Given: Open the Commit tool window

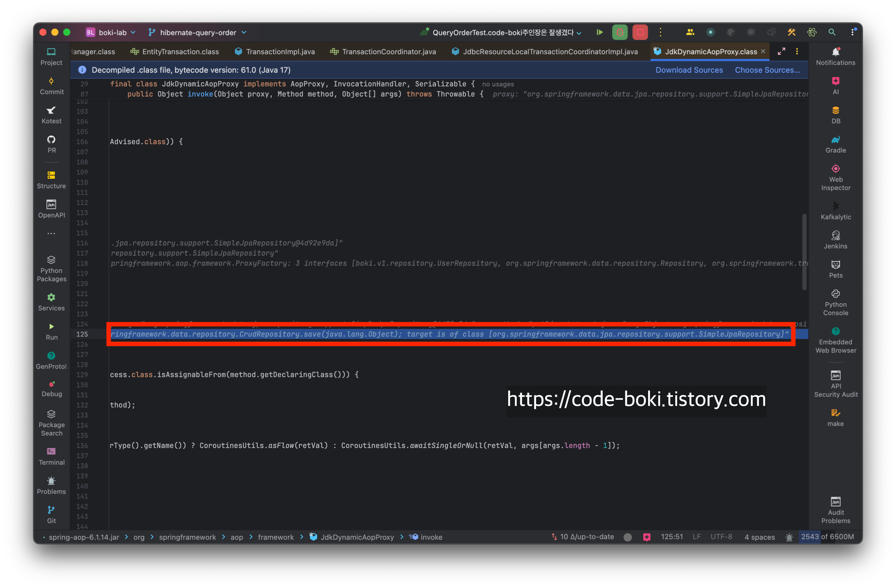Looking at the screenshot, I should [52, 86].
